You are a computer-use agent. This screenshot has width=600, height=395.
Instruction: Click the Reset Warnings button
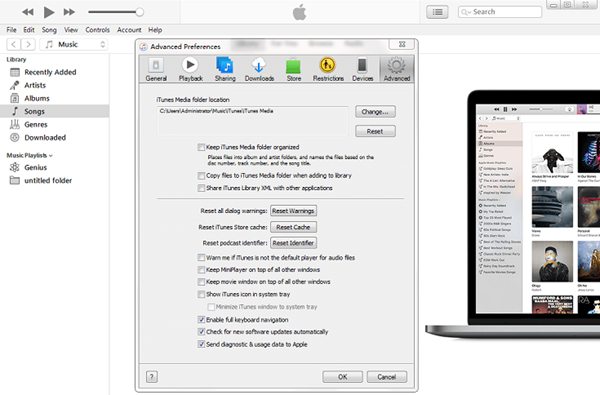(x=293, y=211)
